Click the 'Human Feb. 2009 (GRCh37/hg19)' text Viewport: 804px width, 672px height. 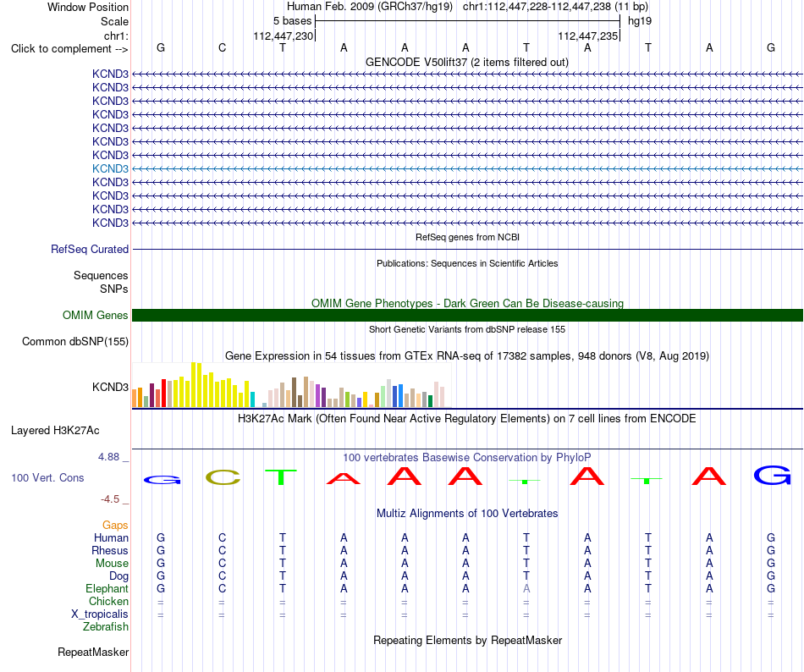370,7
